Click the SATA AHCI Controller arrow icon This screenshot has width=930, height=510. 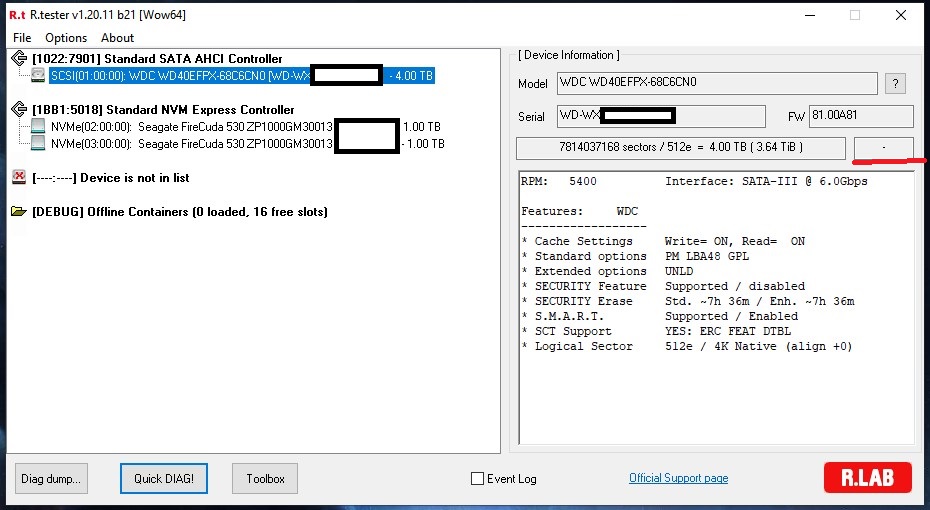[19, 59]
